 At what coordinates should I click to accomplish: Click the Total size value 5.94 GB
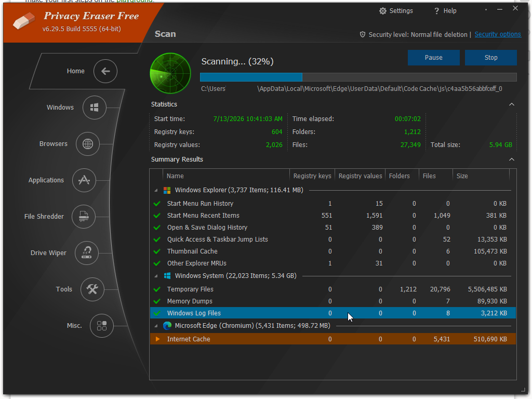500,145
